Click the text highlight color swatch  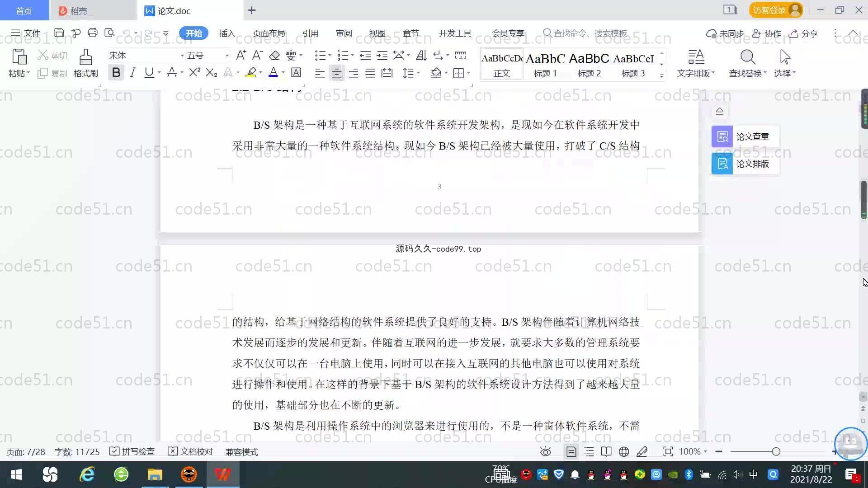point(251,72)
